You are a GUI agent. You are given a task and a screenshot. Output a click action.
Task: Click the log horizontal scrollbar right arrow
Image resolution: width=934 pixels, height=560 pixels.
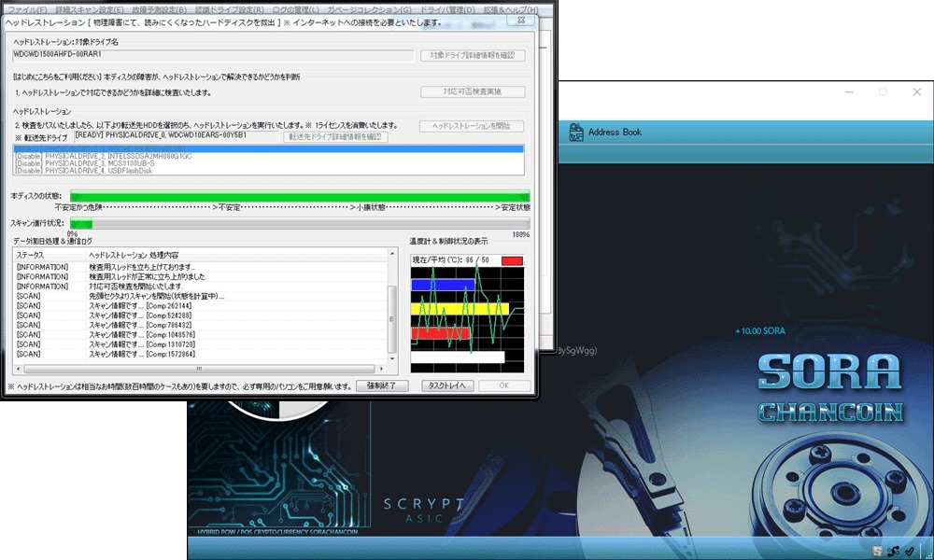pos(382,369)
